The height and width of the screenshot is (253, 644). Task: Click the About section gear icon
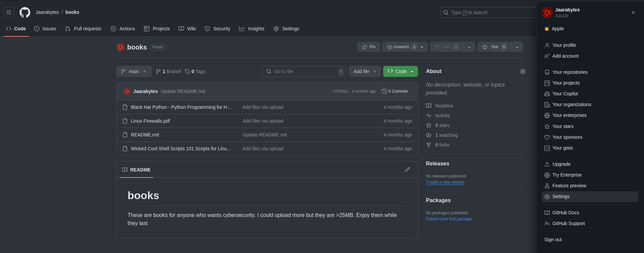click(x=523, y=71)
